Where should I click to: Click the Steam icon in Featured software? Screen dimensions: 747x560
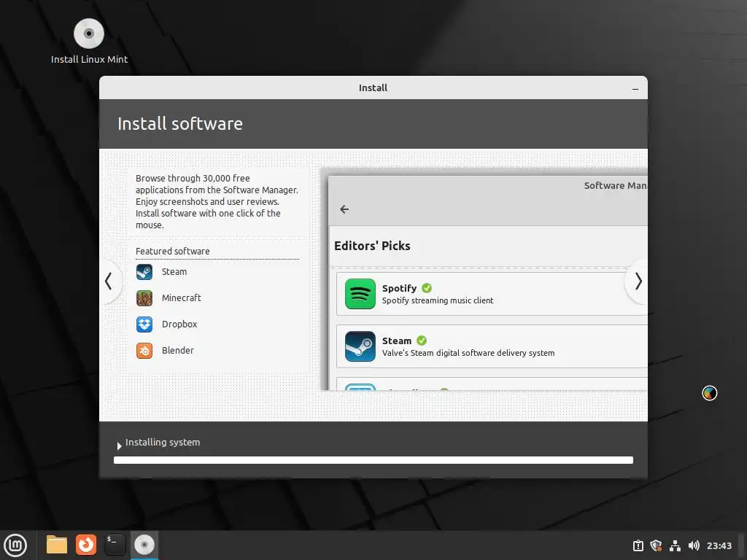(144, 272)
